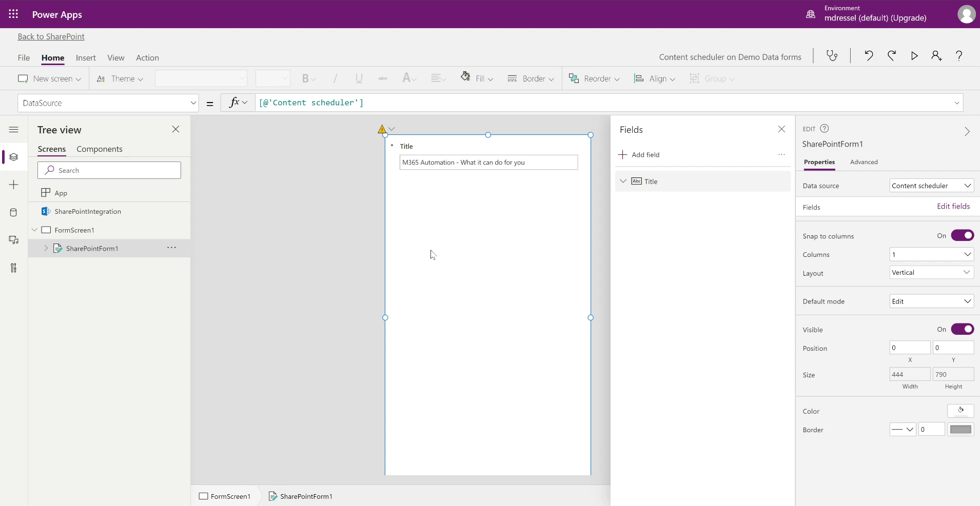Open the Align dropdown

(655, 78)
